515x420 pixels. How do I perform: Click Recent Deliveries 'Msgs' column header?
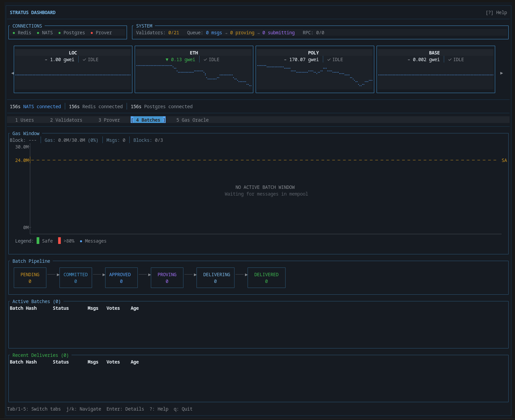(93, 362)
